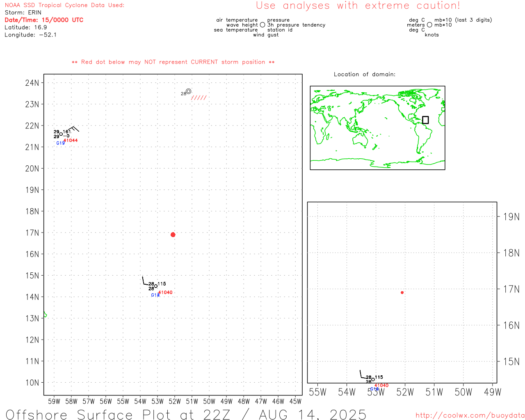This screenshot has height=420, width=525.
Task: Click the legend station circle beside 'wave height'
Action: (x=262, y=25)
